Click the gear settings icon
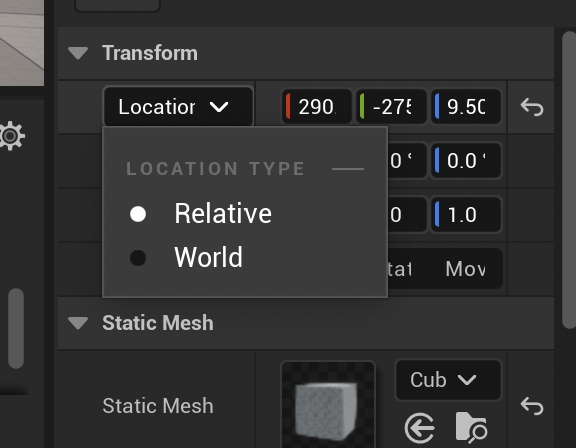 [x=11, y=136]
